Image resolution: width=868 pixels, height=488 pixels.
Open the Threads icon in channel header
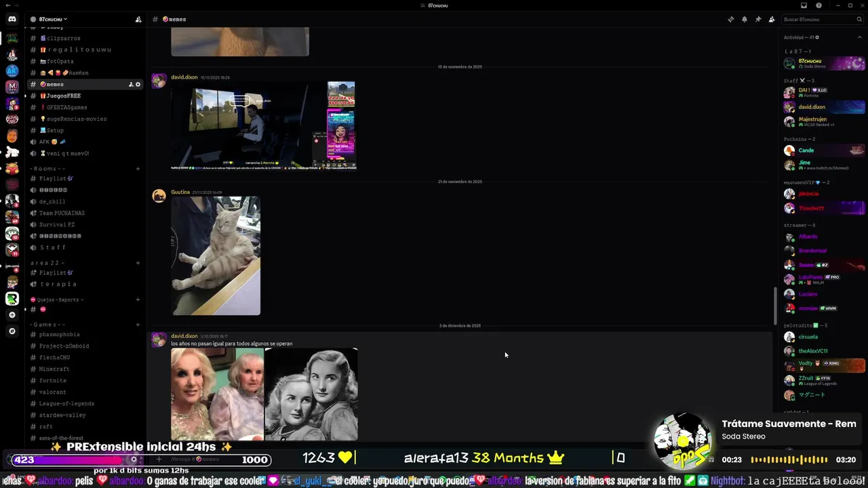(x=731, y=19)
